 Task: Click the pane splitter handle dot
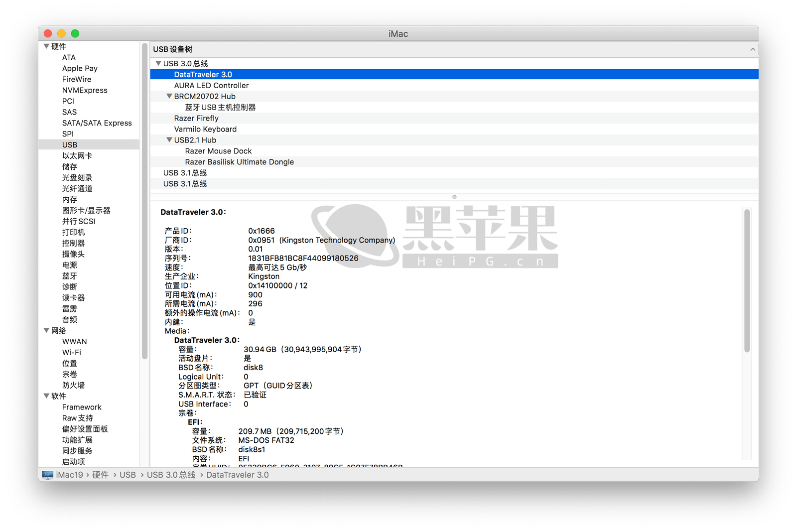454,197
